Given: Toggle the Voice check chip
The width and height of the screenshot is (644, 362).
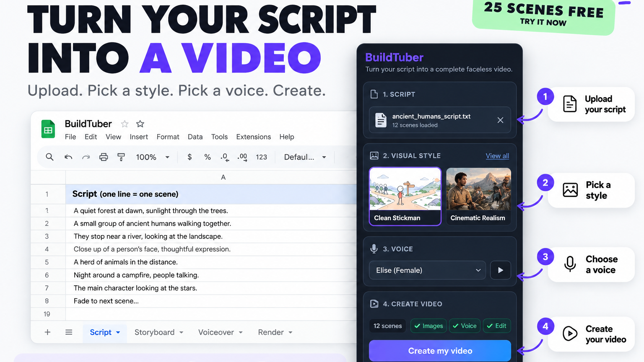Looking at the screenshot, I should pyautogui.click(x=465, y=326).
